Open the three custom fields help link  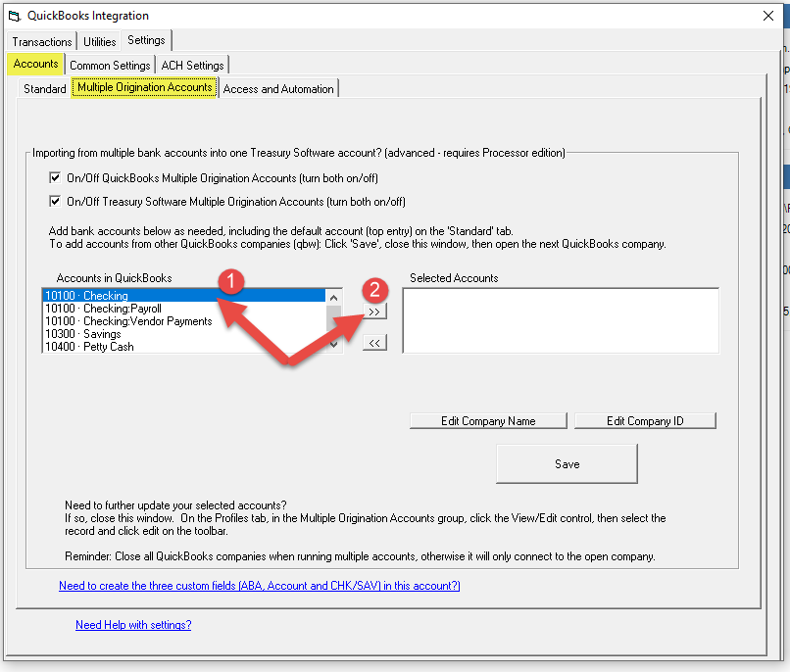(x=260, y=586)
